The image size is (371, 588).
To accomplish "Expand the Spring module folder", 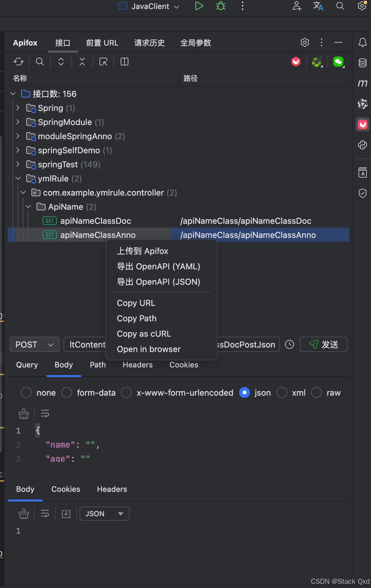I will (x=18, y=108).
